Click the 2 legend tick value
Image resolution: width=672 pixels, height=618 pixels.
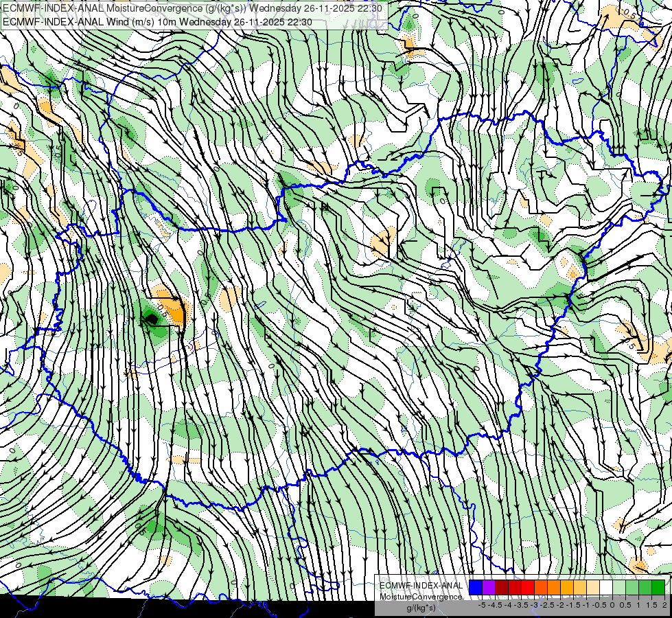click(x=664, y=605)
